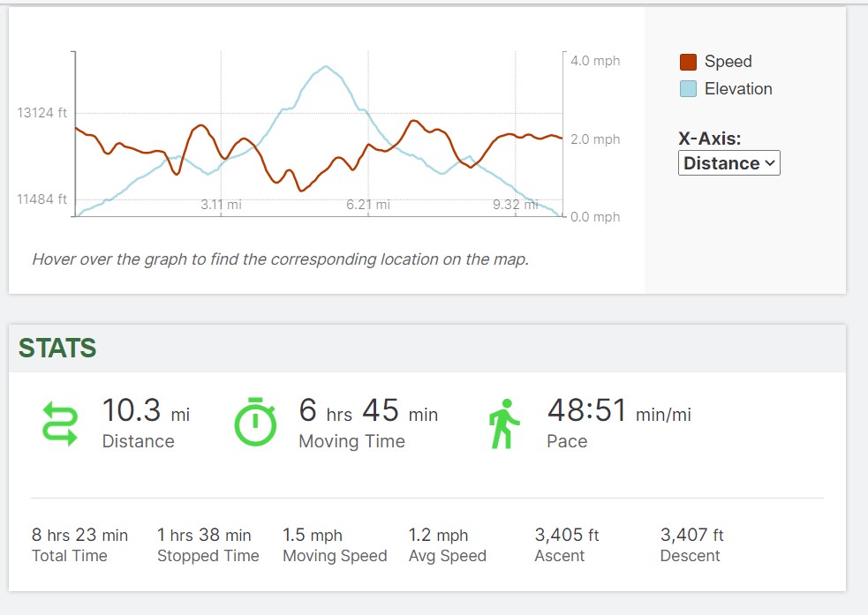Click the green stopwatch Moving Time icon
868x615 pixels.
click(255, 423)
